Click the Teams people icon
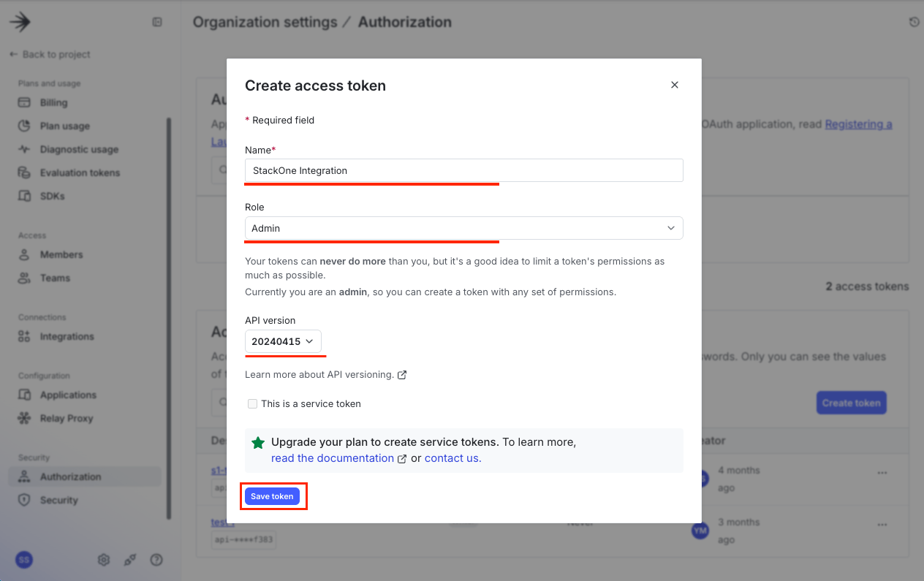Screen dimensions: 924x581 point(24,278)
